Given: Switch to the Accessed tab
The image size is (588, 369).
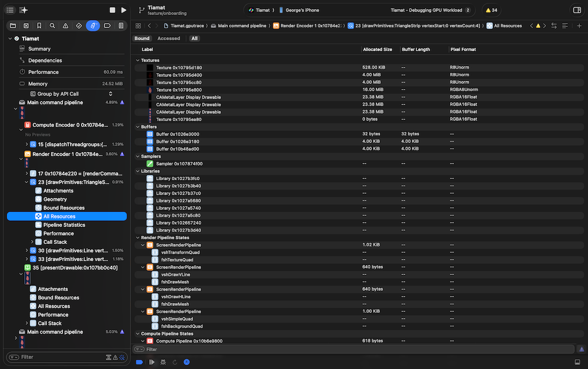Looking at the screenshot, I should point(169,38).
